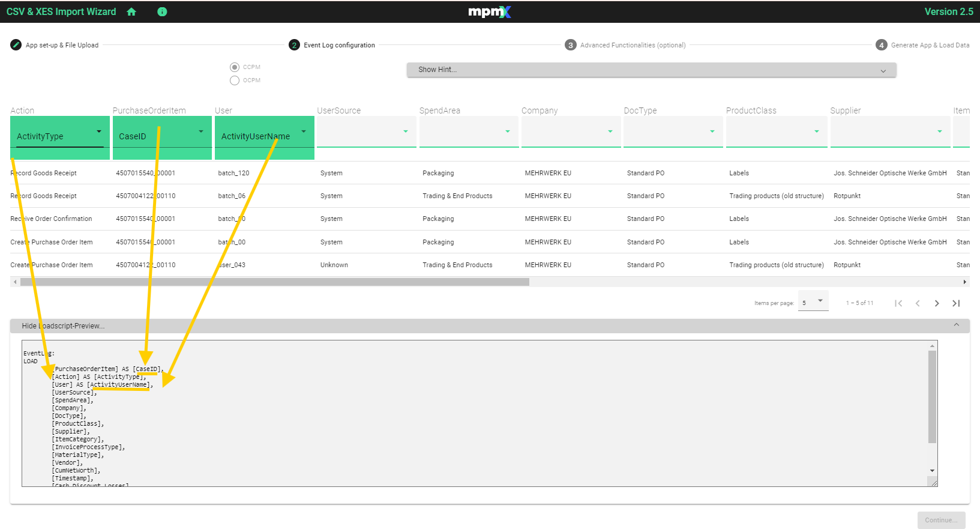
Task: Click the cell 'user_043'
Action: click(x=232, y=265)
